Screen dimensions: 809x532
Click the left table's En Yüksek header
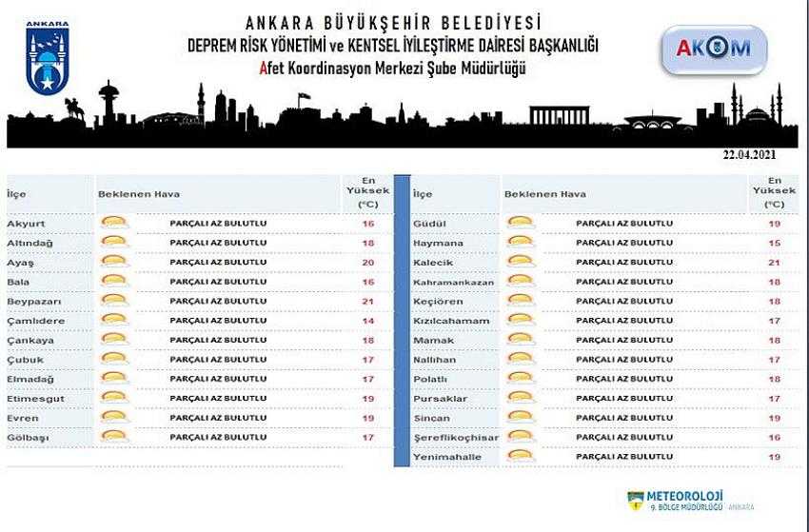coord(368,192)
